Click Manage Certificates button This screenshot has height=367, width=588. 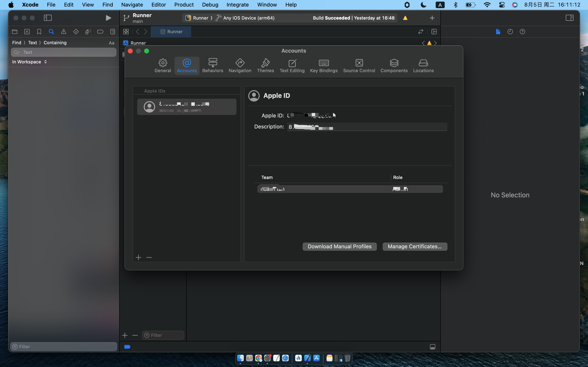click(x=414, y=246)
